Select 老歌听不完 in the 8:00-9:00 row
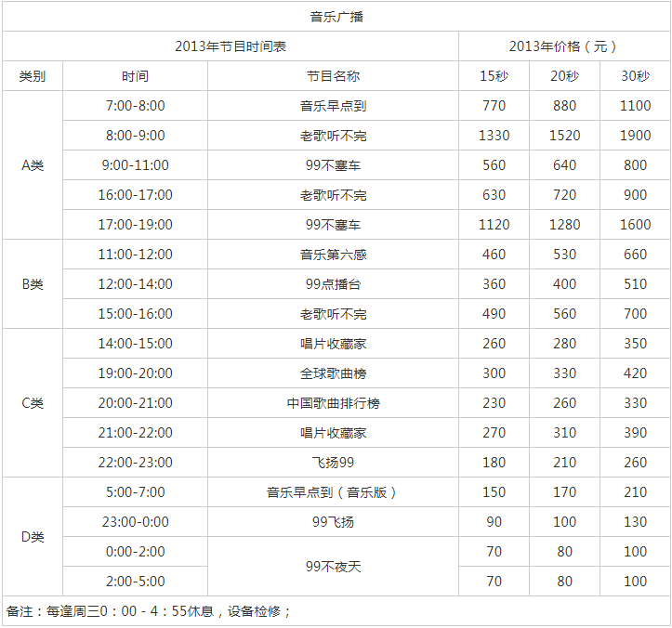 coord(333,136)
